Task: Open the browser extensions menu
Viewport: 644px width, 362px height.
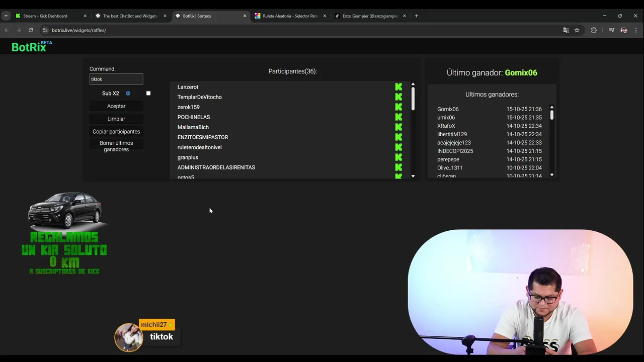Action: tap(594, 30)
